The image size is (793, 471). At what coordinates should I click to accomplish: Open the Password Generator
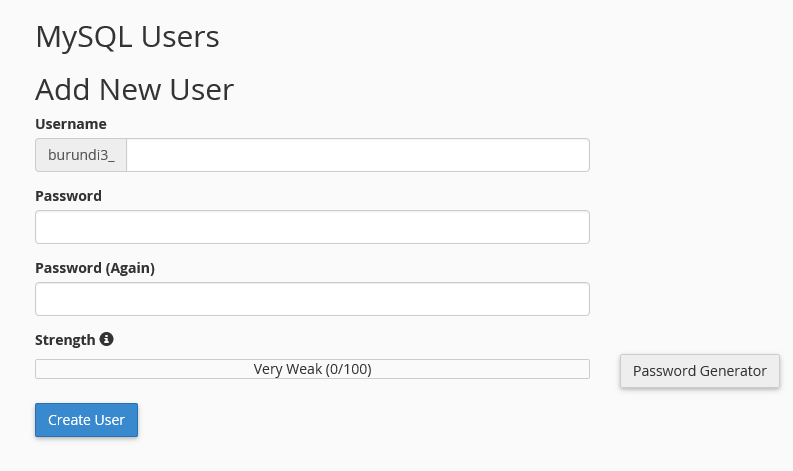point(699,370)
